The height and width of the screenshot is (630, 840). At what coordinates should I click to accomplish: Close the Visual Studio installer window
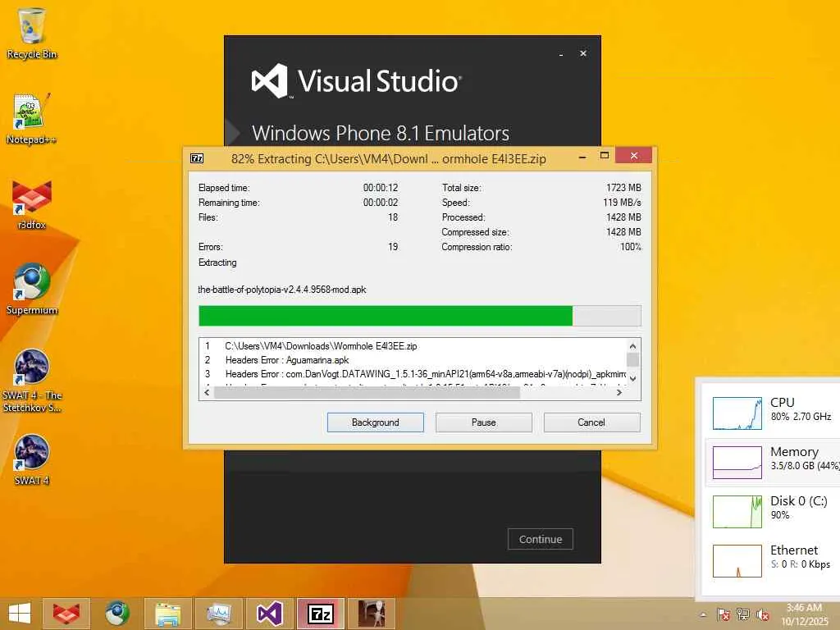point(583,53)
